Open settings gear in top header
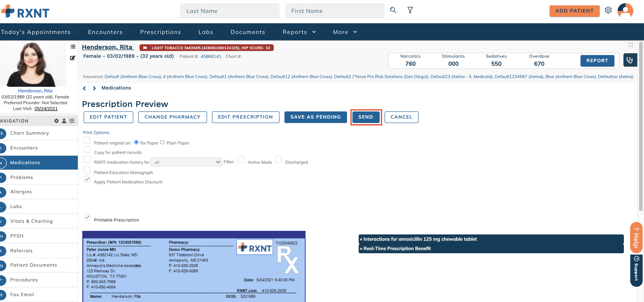Screen dimensions: 644x302 [608, 10]
